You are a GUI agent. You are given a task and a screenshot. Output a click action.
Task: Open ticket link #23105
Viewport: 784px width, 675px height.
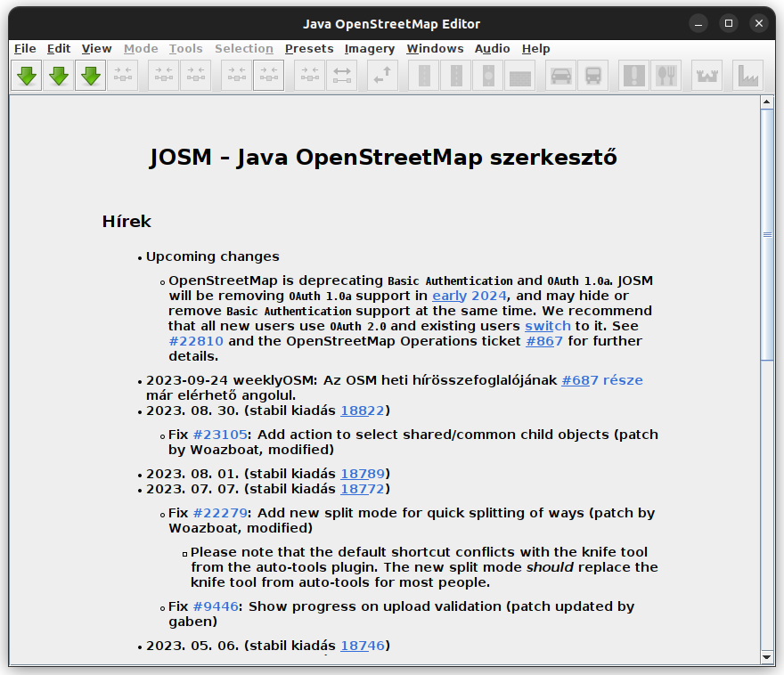point(220,435)
